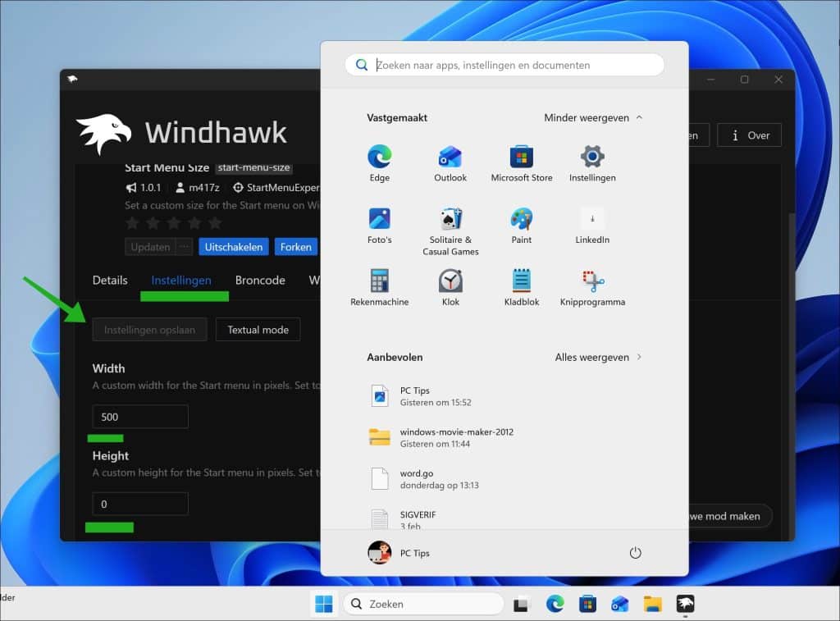Open Windhawk's Over section
Viewport: 840px width, 621px height.
748,135
